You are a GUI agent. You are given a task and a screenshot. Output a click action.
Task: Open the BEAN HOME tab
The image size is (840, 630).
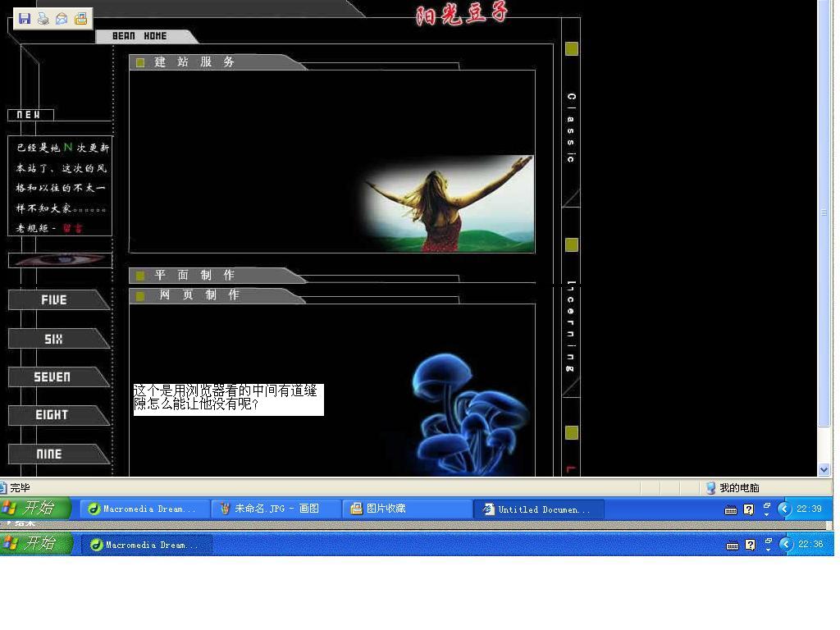click(139, 36)
